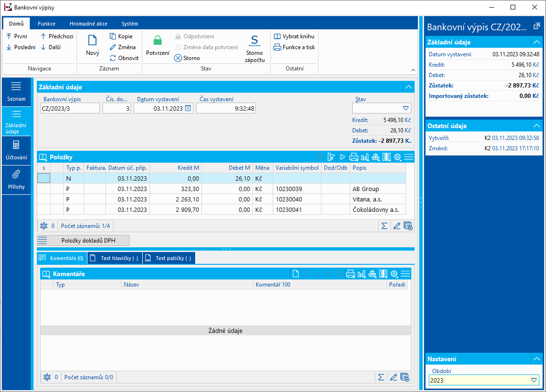
Task: Click the Bankovní výpis number field
Action: click(70, 108)
